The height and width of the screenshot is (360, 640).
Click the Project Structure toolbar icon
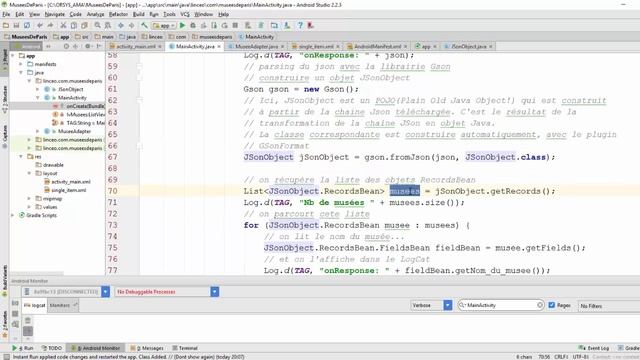pyautogui.click(x=274, y=25)
